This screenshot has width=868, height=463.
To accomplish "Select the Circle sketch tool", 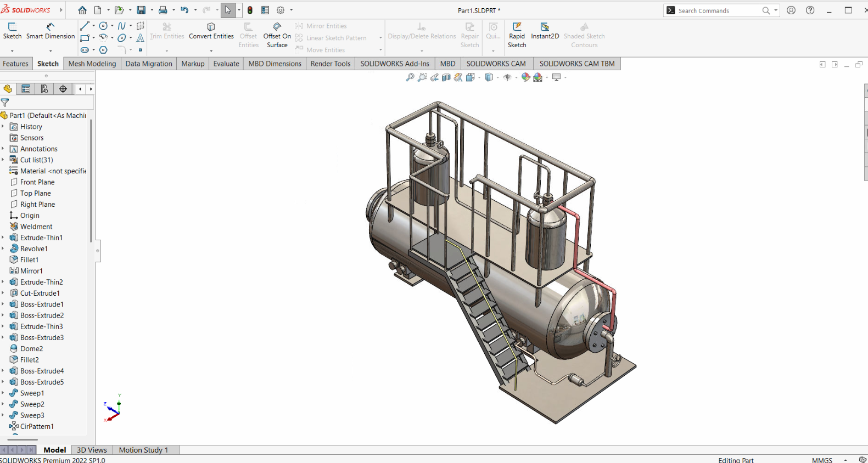I will 103,26.
